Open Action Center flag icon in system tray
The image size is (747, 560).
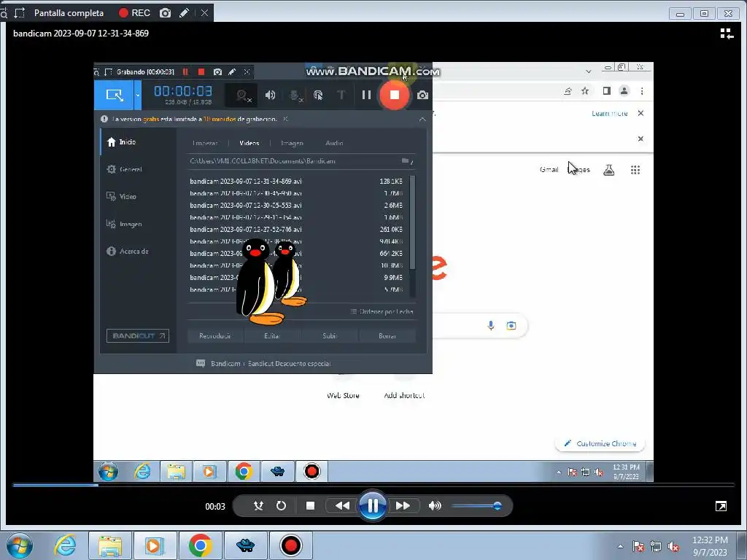pyautogui.click(x=638, y=546)
